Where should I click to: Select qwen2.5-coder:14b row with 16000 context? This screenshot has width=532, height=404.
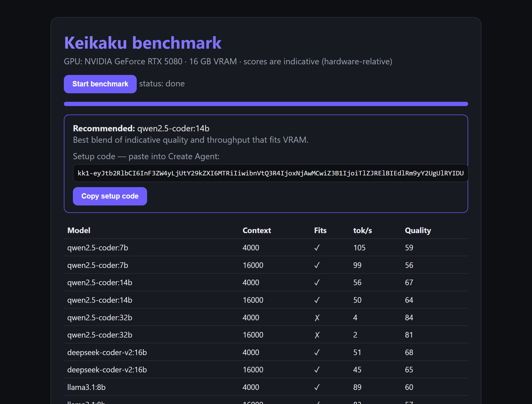click(x=266, y=300)
